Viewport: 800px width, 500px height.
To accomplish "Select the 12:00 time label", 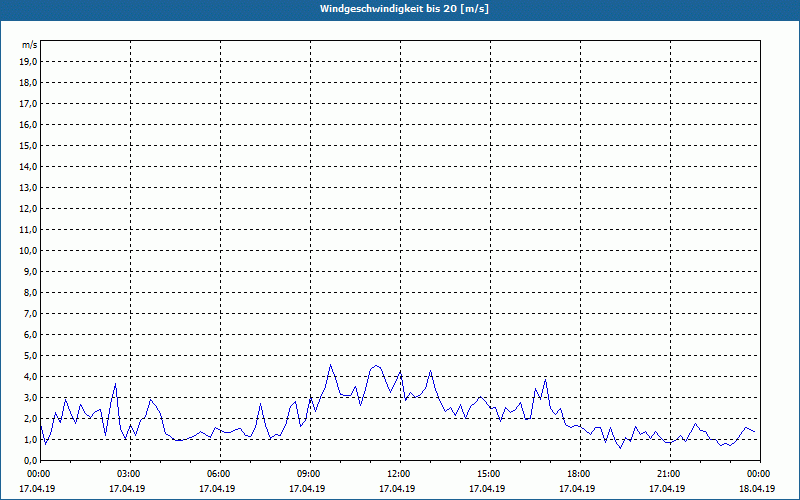I will 399,474.
